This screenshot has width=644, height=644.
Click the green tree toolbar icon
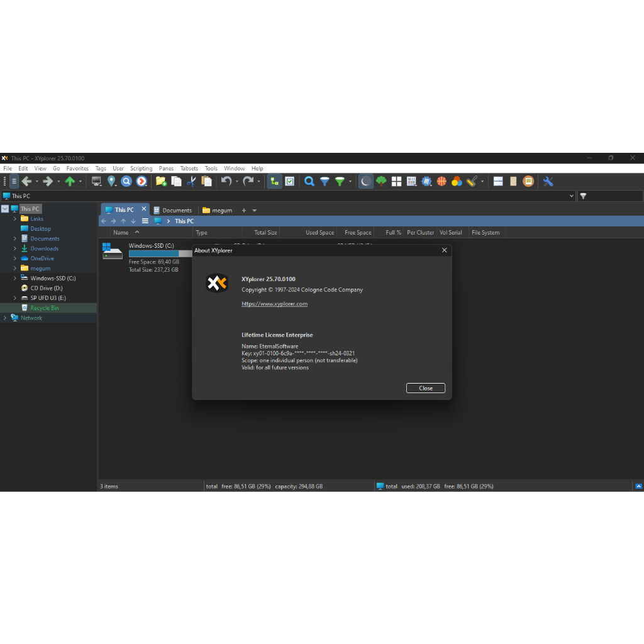[381, 182]
